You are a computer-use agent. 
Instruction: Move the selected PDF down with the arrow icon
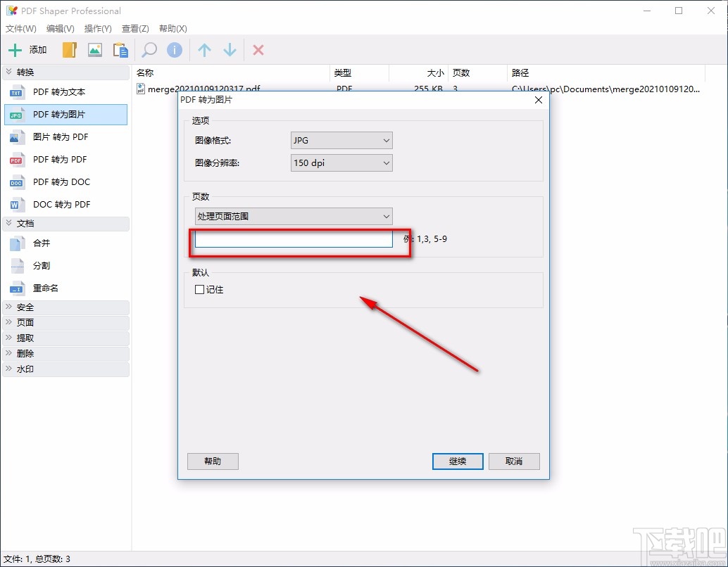230,49
